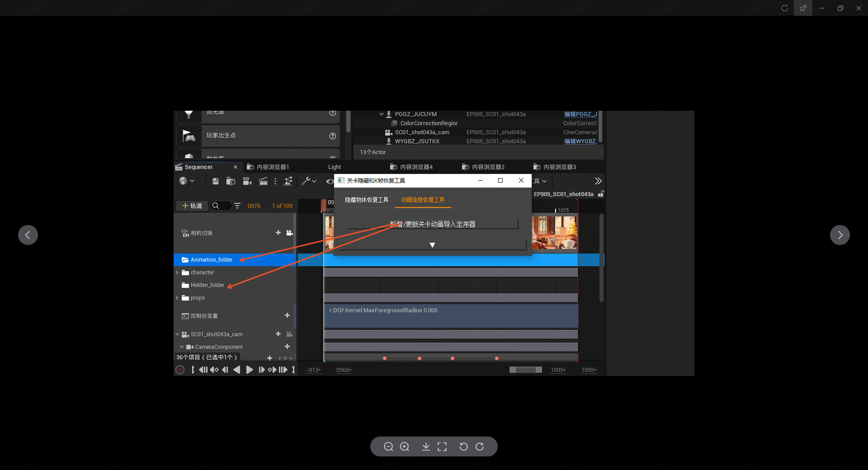This screenshot has width=868, height=470.
Task: Toggle the Sequencer record button
Action: [180, 370]
